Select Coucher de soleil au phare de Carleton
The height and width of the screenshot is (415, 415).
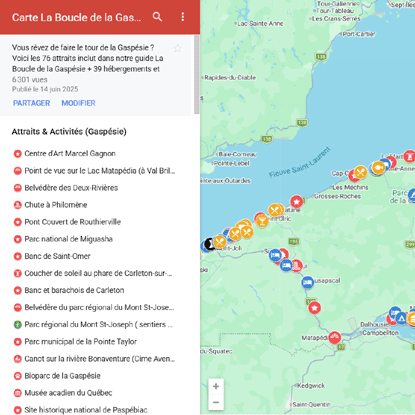[97, 273]
